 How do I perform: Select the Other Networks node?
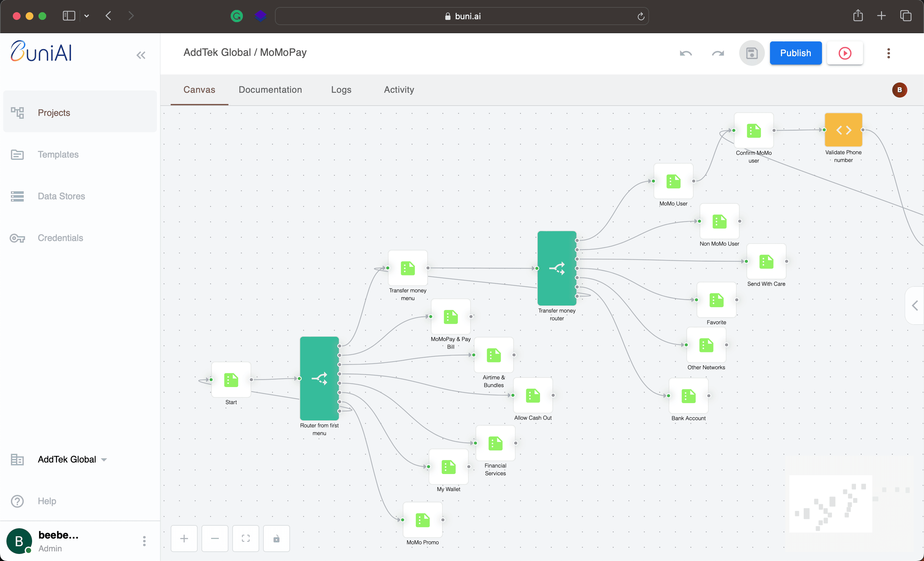pos(706,345)
